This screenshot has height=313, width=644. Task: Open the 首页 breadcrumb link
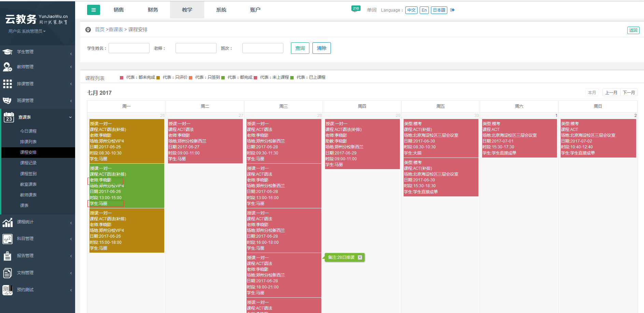[x=100, y=30]
